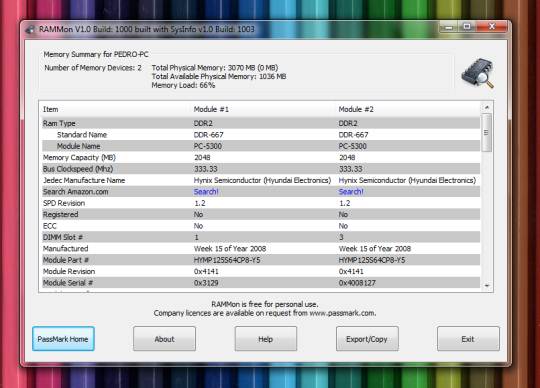540x388 pixels.
Task: Click 'Memory Summary for PEDRO-PC' heading
Action: [x=96, y=54]
